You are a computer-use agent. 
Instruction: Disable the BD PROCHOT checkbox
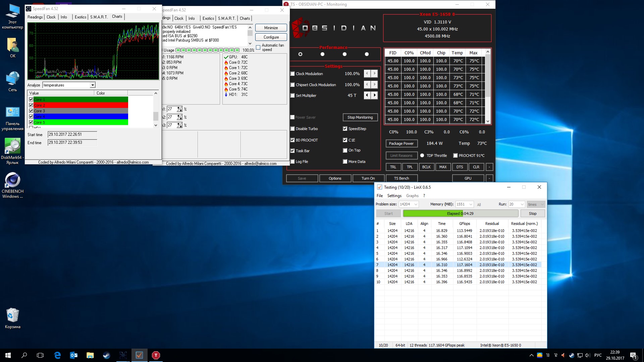pos(292,140)
